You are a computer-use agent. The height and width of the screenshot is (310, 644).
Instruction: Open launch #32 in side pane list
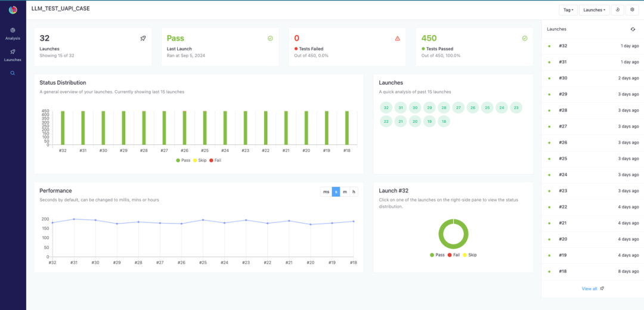pyautogui.click(x=593, y=46)
